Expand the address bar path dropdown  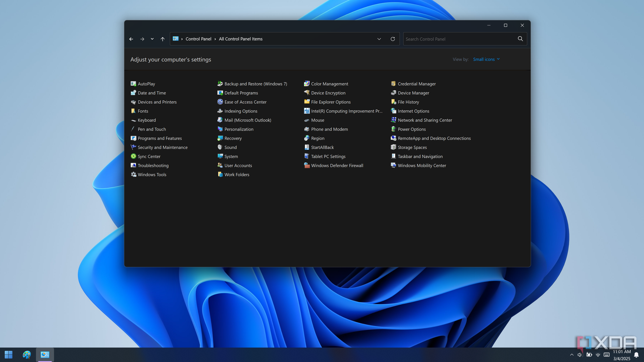coord(379,39)
